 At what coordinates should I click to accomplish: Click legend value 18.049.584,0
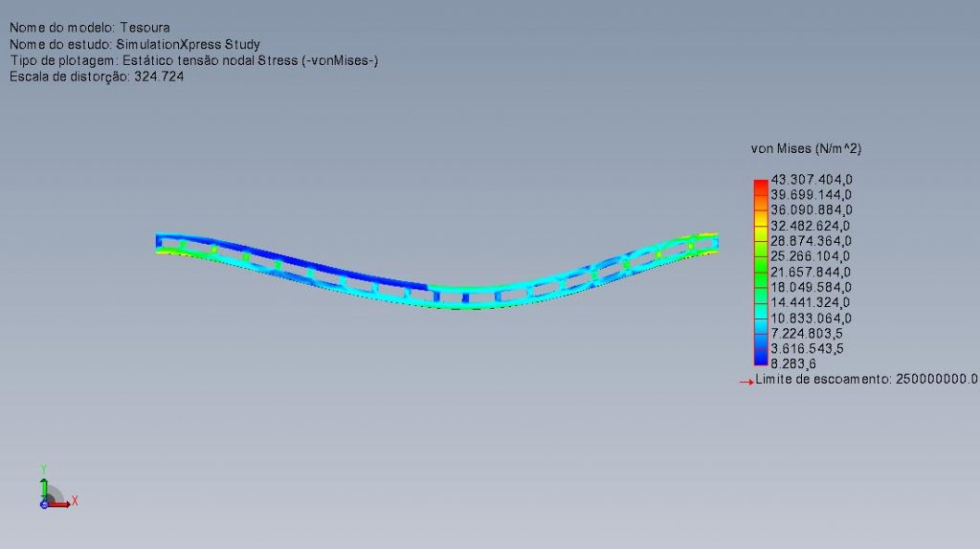[x=812, y=287]
